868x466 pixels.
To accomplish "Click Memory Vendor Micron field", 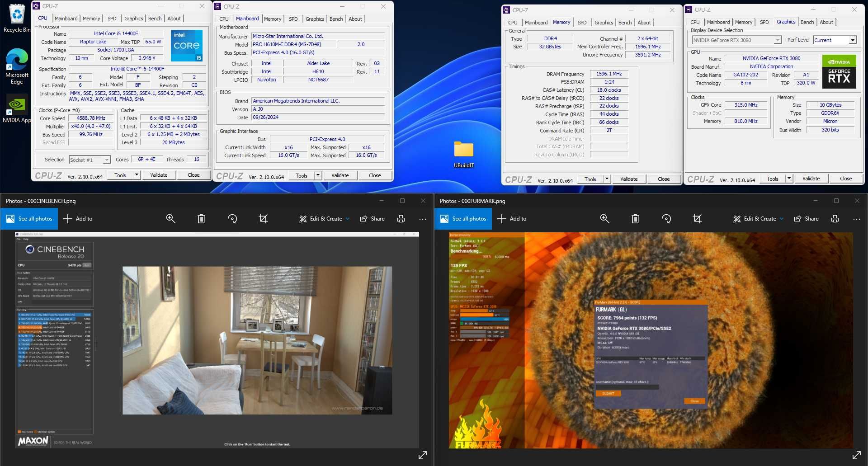I will coord(830,122).
